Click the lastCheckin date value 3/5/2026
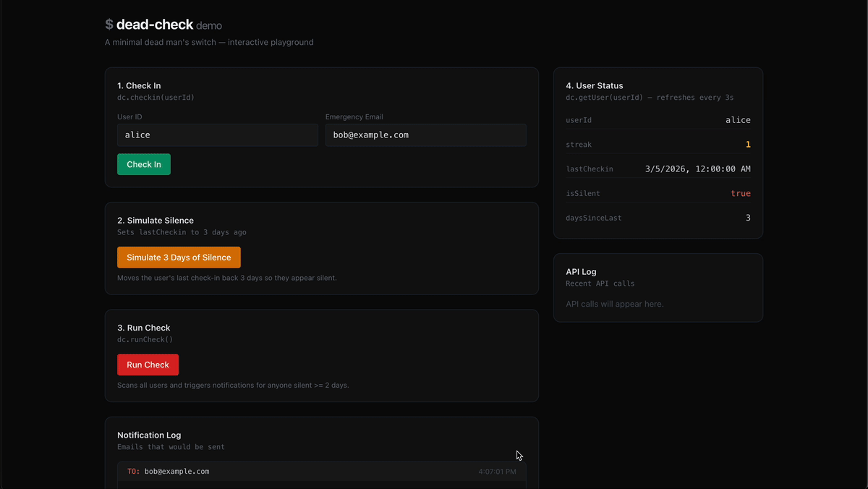Screen dimensions: 868x489 click(698, 169)
